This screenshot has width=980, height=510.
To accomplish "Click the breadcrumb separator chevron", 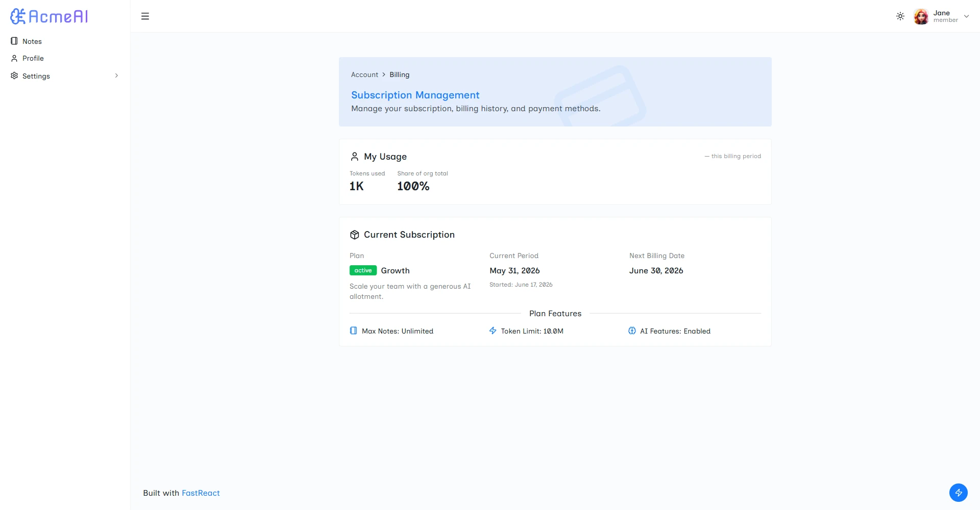I will [384, 74].
